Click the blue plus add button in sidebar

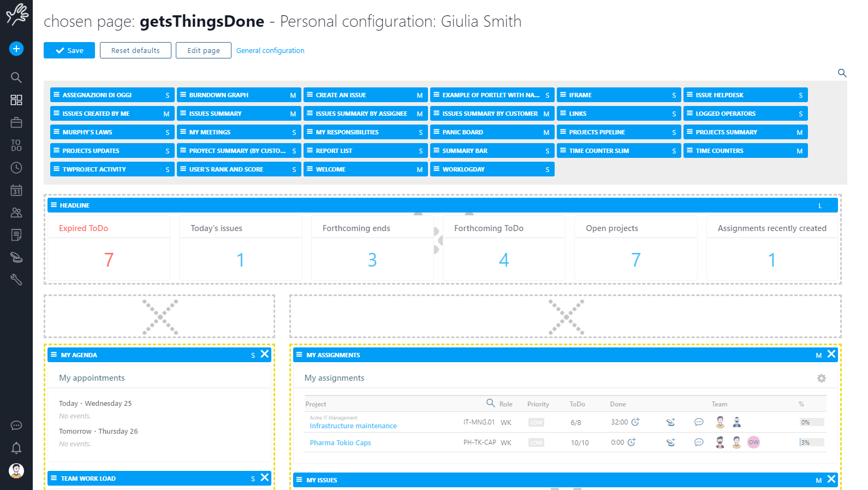16,49
